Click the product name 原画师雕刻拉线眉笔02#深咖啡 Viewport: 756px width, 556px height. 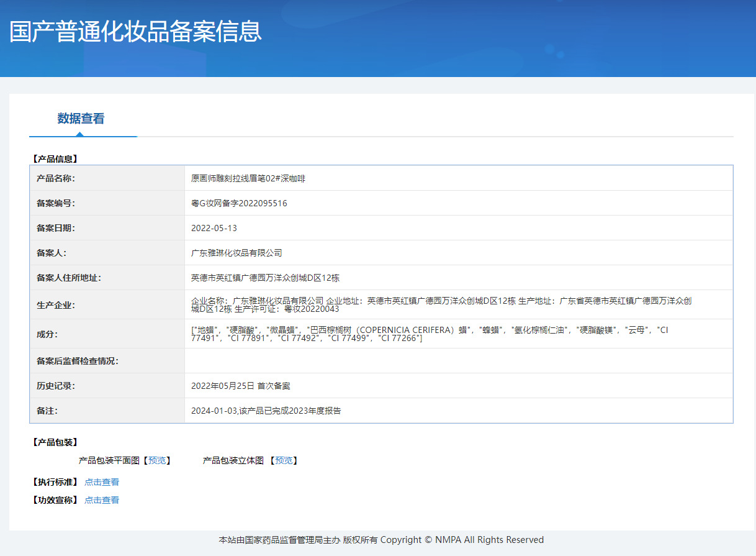point(248,178)
